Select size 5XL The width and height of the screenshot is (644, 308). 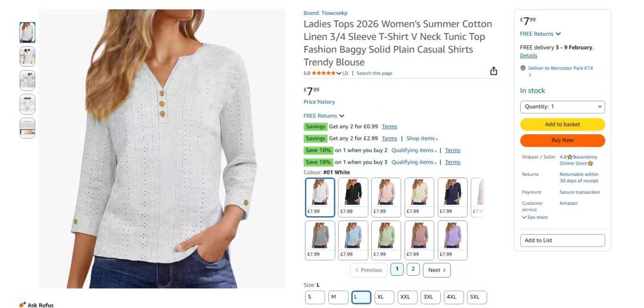(477, 297)
